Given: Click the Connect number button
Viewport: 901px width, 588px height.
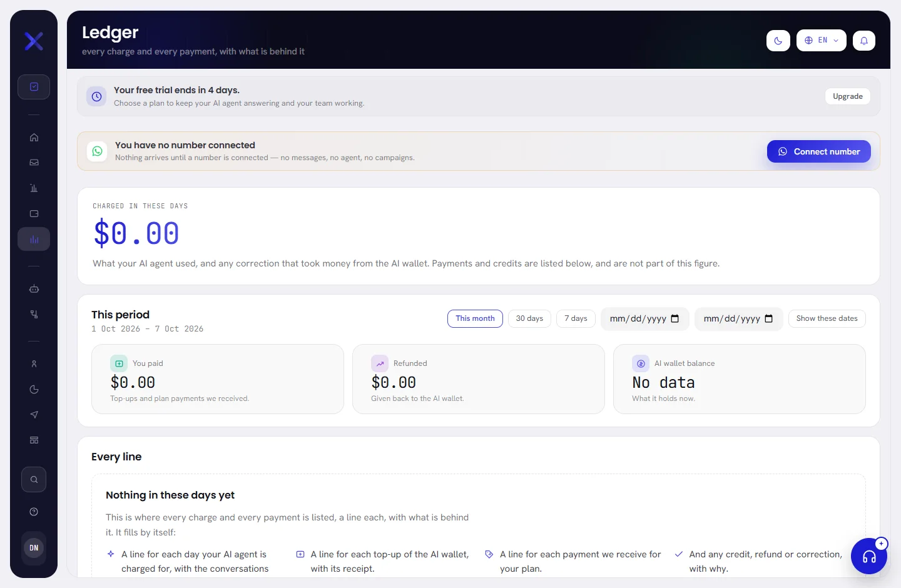Looking at the screenshot, I should [x=819, y=151].
